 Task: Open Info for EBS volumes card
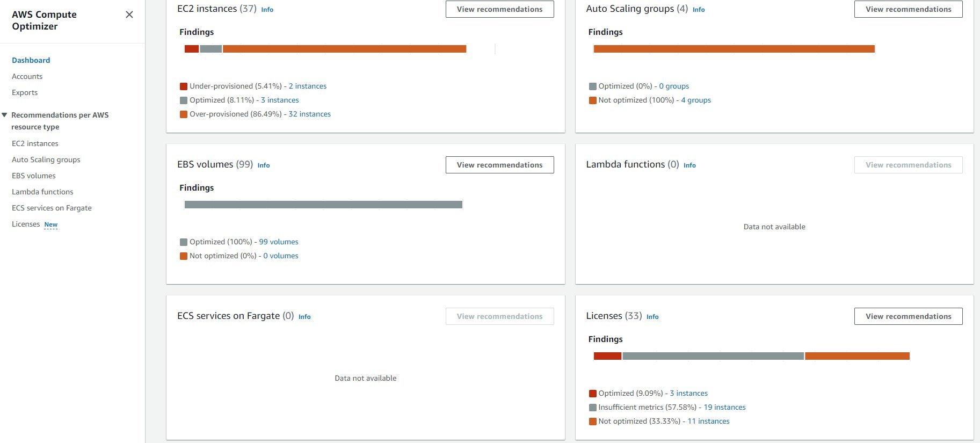click(264, 165)
